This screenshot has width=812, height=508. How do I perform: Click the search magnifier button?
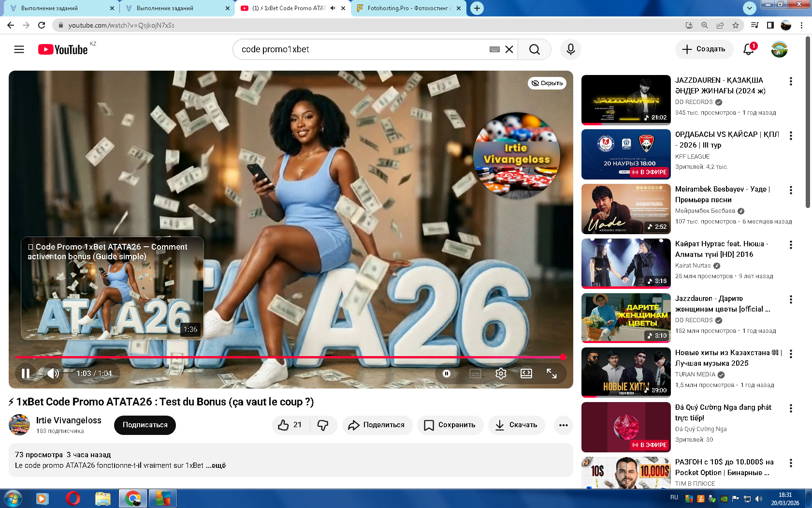(534, 49)
